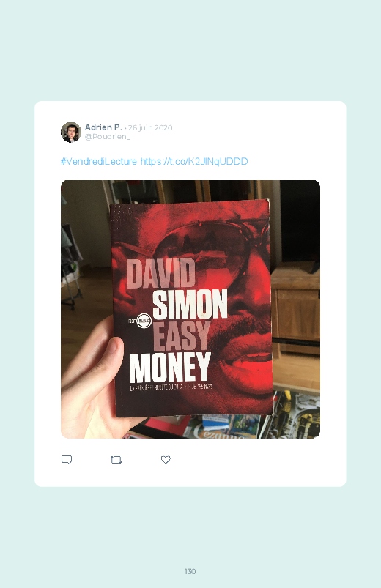Viewport: 381px width, 588px height.
Task: Click the SIMON text on the book cover
Action: (x=190, y=304)
